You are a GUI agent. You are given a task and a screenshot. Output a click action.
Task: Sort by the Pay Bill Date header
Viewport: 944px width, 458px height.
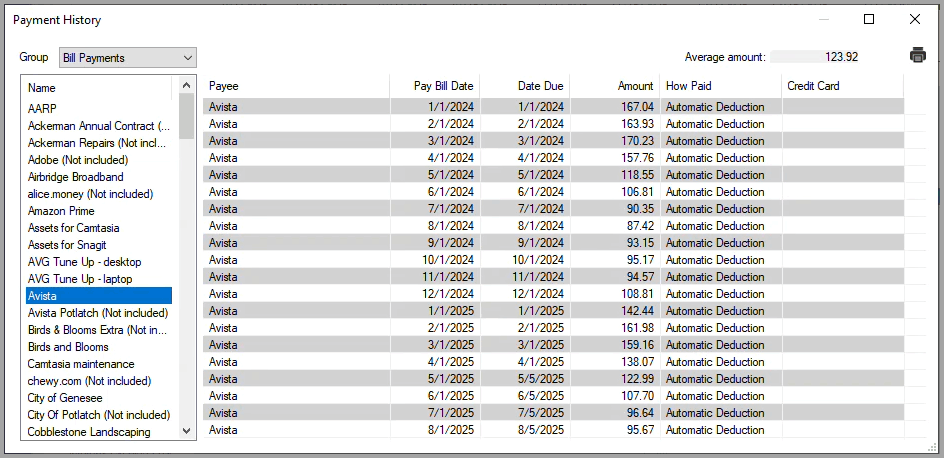point(435,86)
